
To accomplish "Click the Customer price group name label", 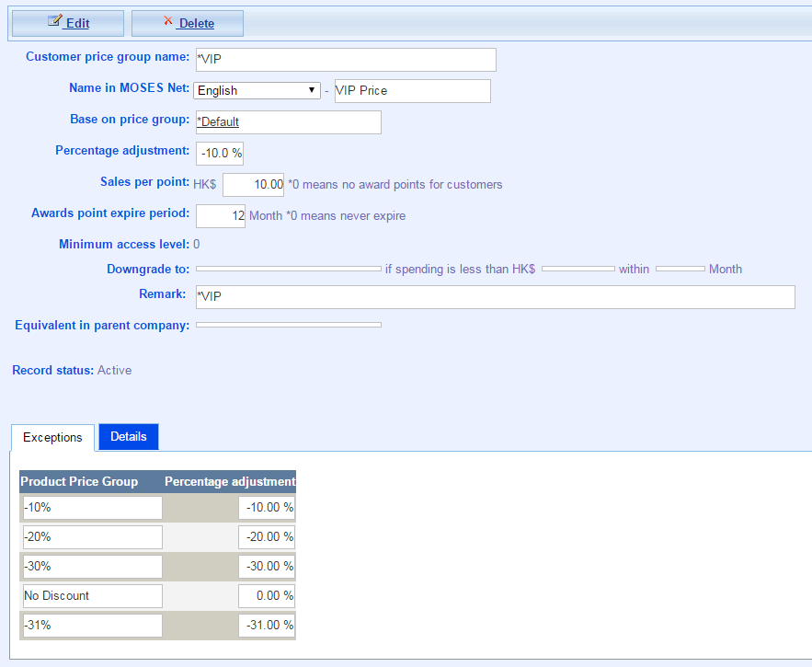I will (108, 56).
